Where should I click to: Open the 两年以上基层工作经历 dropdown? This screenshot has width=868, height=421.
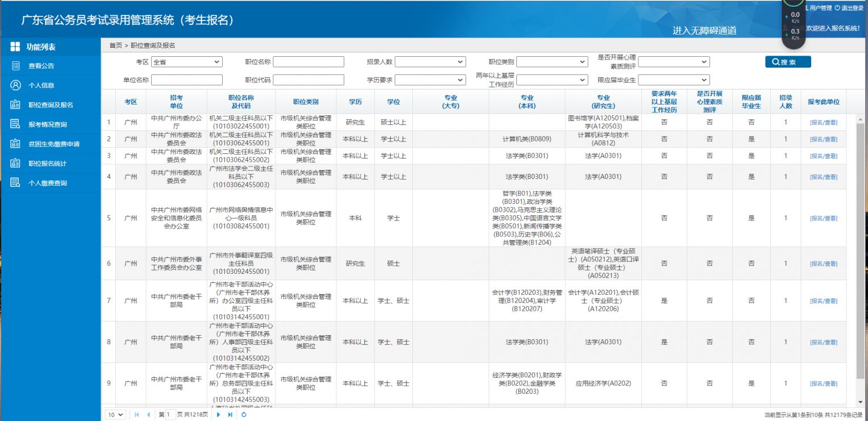point(552,80)
